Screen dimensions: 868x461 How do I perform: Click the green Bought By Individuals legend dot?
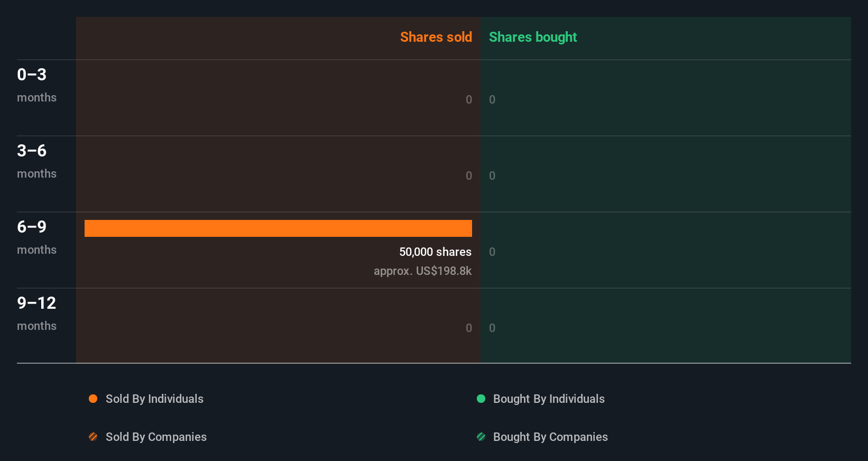pos(481,399)
